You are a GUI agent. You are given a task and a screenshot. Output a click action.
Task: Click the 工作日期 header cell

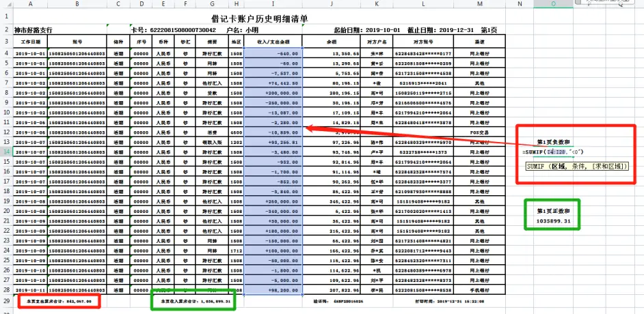pyautogui.click(x=30, y=42)
